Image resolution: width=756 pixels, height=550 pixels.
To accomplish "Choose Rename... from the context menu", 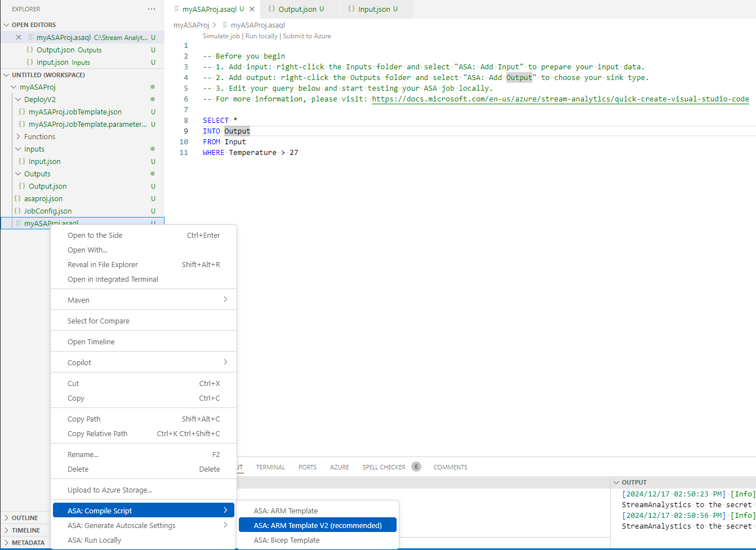I will [83, 454].
